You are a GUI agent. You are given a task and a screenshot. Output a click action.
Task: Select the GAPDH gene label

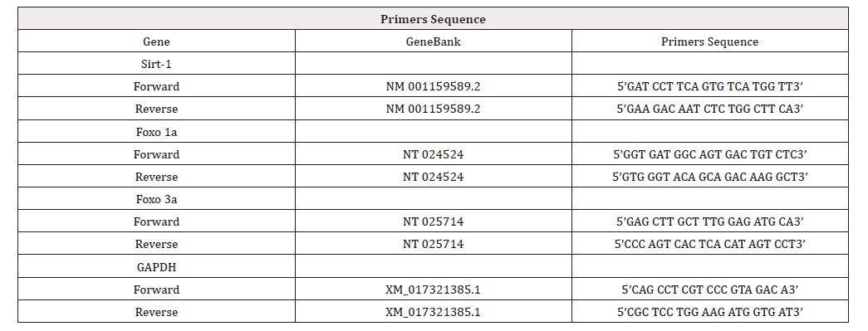click(157, 267)
